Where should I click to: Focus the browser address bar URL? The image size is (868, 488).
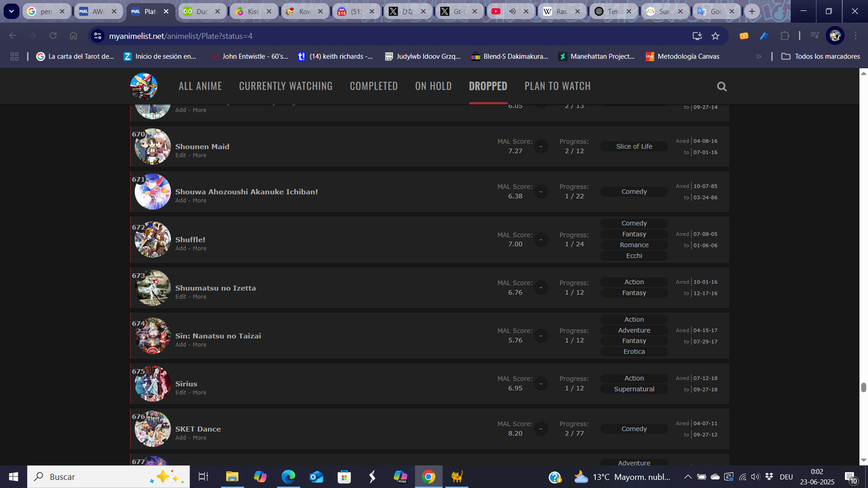[x=180, y=36]
